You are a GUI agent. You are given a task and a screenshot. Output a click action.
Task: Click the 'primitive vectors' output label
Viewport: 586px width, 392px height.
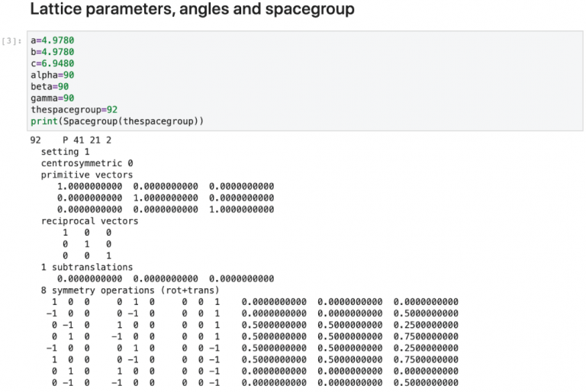tap(87, 175)
